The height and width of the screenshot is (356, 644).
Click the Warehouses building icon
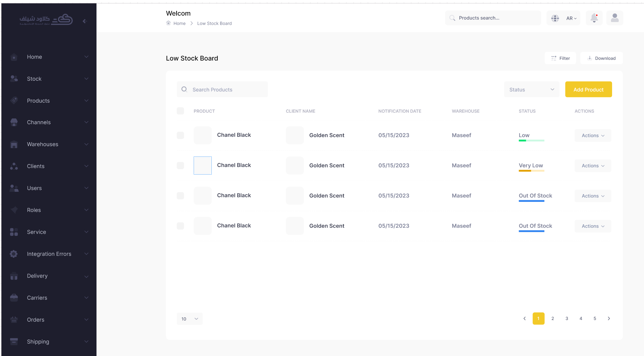14,144
